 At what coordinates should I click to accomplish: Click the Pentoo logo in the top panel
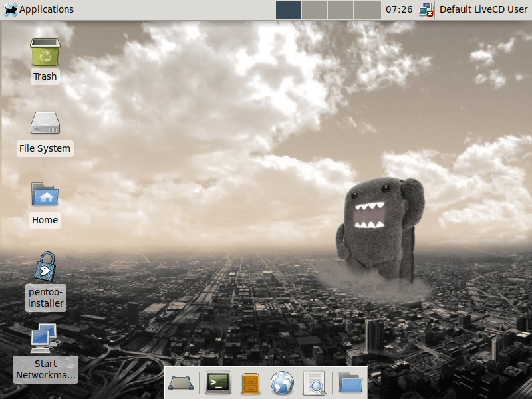click(x=10, y=9)
